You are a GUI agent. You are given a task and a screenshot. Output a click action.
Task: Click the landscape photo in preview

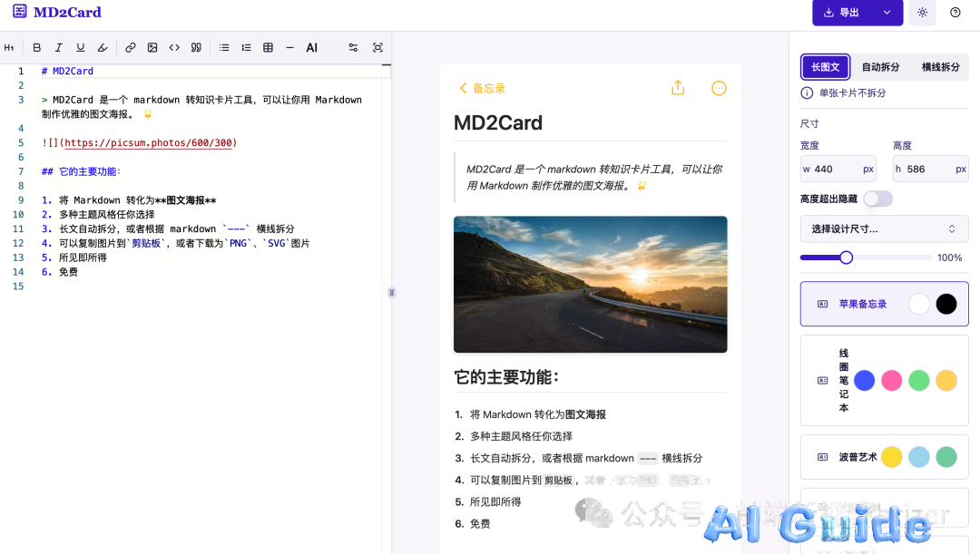(590, 284)
